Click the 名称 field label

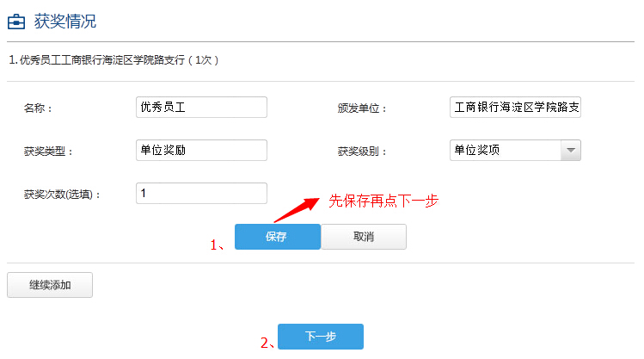[x=38, y=108]
